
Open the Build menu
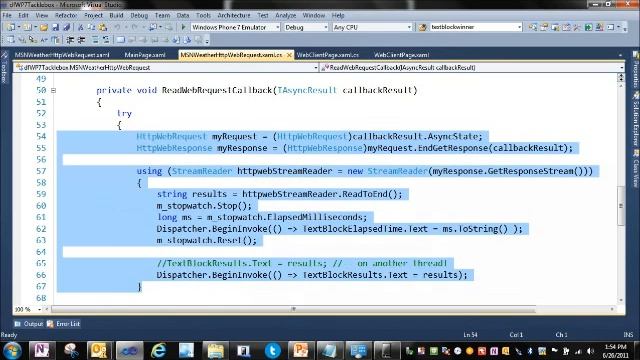tap(116, 16)
